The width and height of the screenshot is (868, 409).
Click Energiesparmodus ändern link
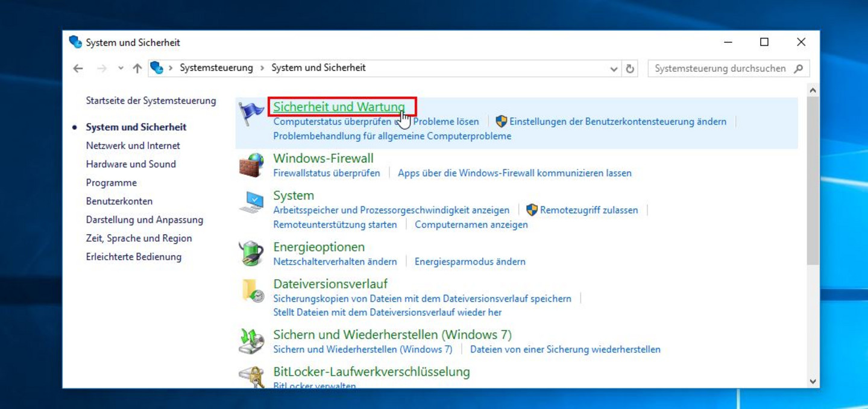tap(470, 261)
